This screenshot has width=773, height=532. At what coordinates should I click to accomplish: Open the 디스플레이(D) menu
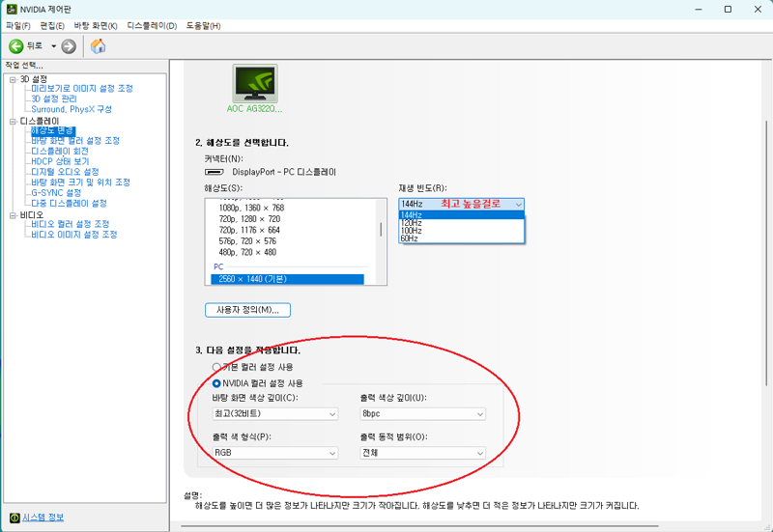click(152, 26)
